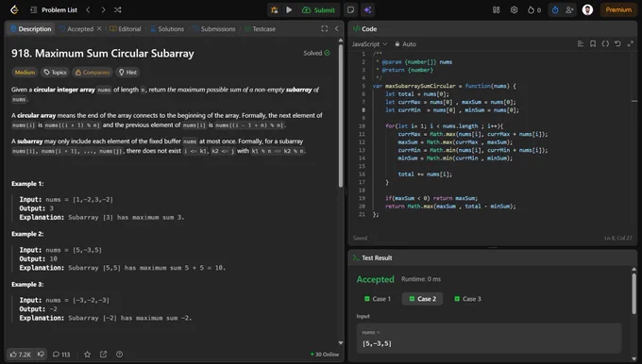Click the 30 Online indicator
This screenshot has height=364, width=642.
325,355
